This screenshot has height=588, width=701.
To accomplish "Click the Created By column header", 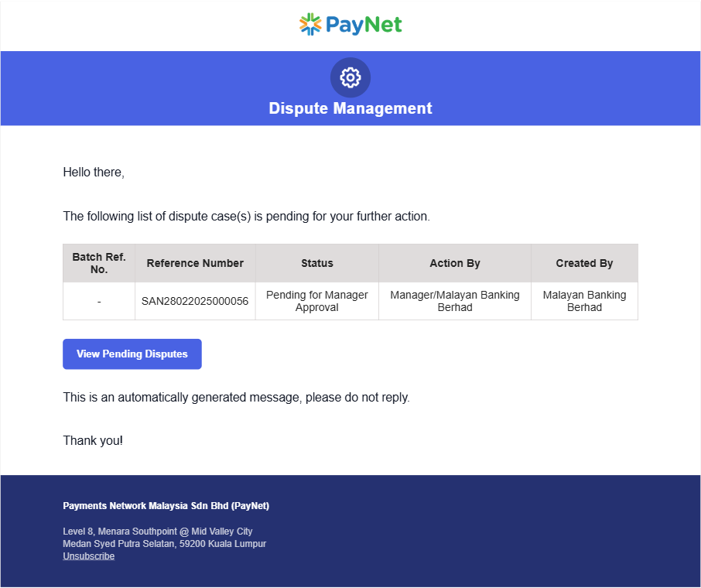I will pos(584,263).
